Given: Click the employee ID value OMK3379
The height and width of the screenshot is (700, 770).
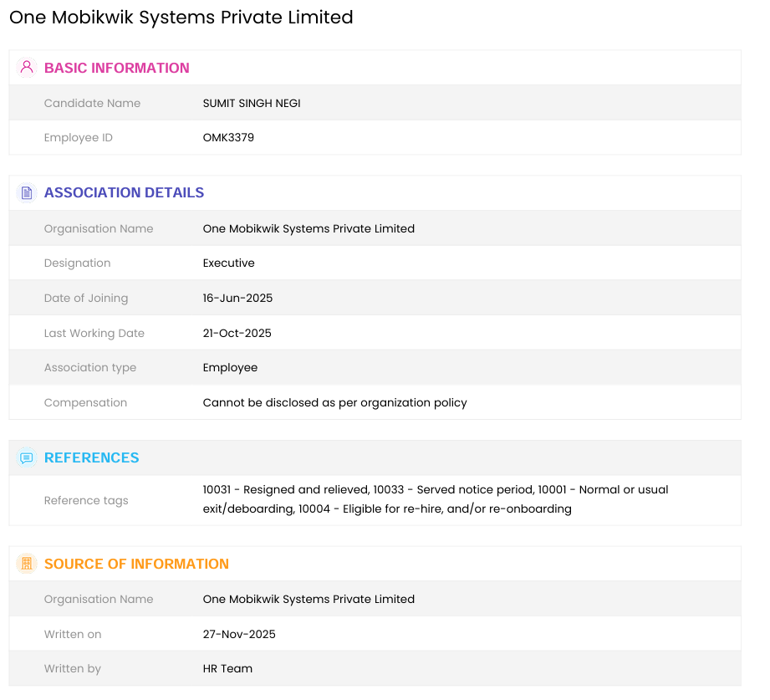Looking at the screenshot, I should (228, 137).
